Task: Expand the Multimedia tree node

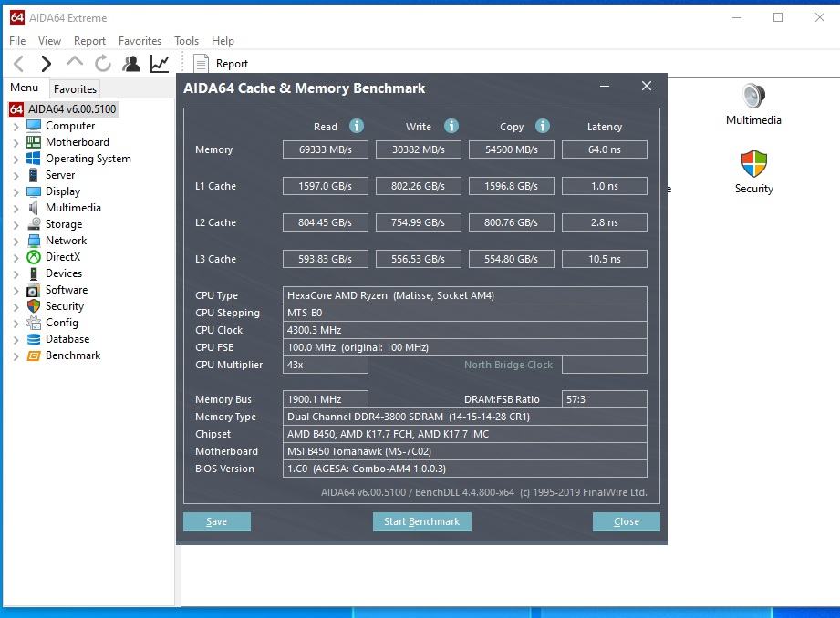Action: click(16, 209)
